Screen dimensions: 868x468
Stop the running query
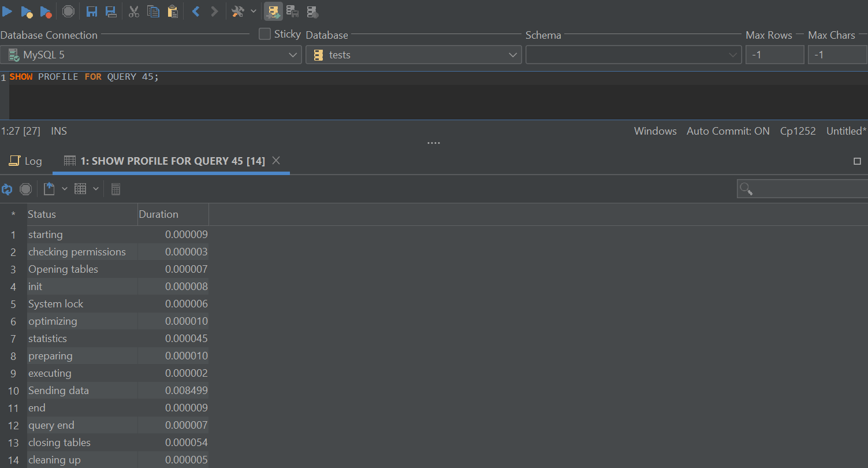68,11
